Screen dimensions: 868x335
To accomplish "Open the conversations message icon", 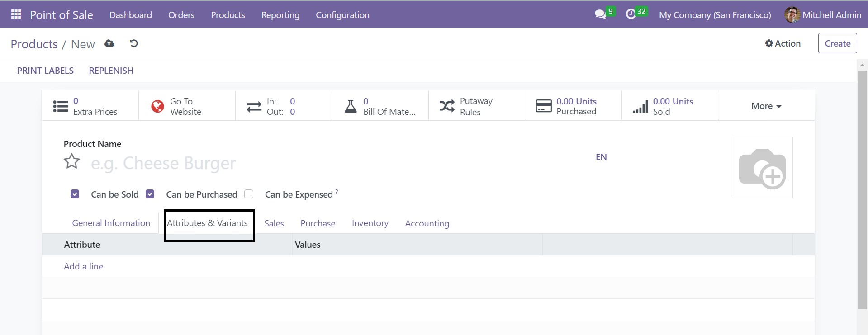I will [x=600, y=14].
